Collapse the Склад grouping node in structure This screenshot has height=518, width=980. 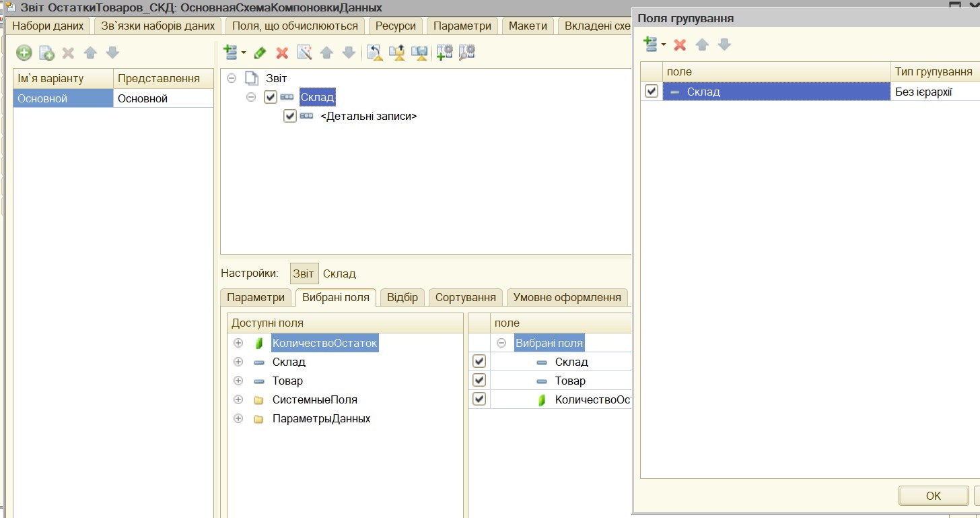click(251, 98)
